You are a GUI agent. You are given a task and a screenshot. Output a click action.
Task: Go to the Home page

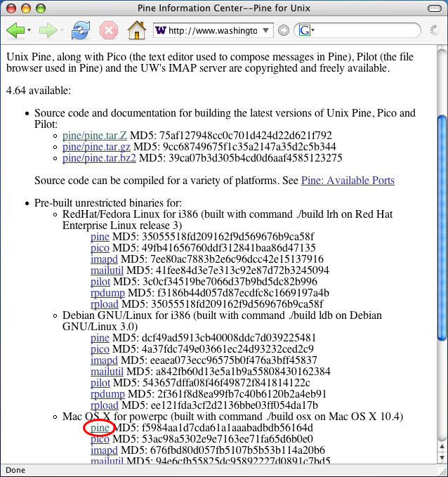136,31
